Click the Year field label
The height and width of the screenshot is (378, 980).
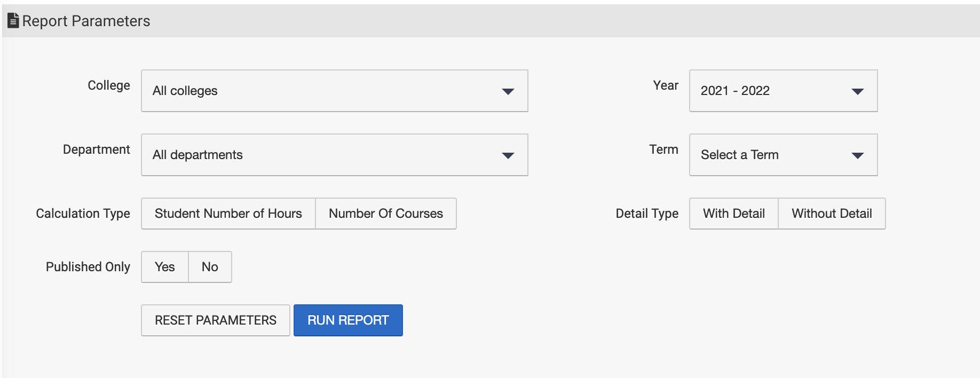(666, 85)
